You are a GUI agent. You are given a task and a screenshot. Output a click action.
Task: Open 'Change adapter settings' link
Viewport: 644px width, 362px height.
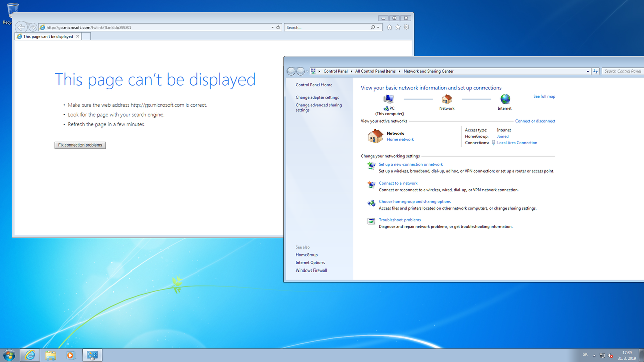pos(317,97)
